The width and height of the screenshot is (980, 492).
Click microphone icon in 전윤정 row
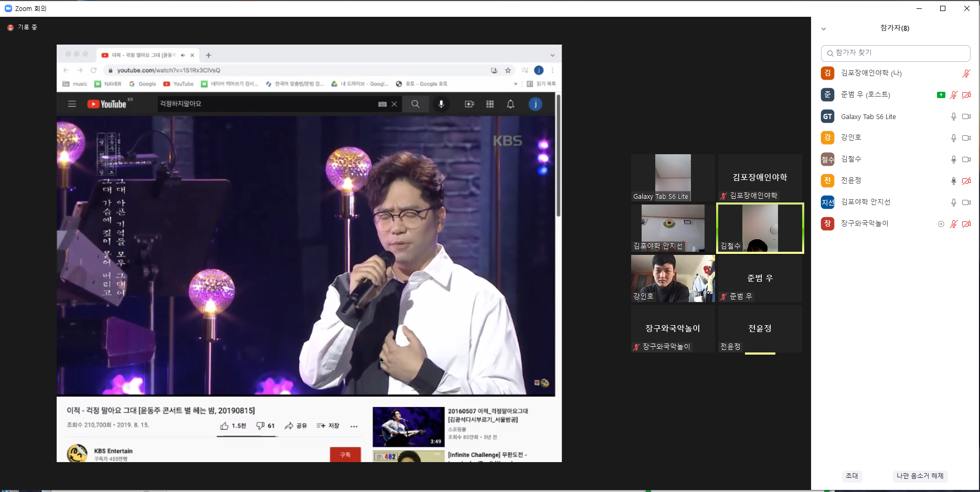[x=954, y=181]
